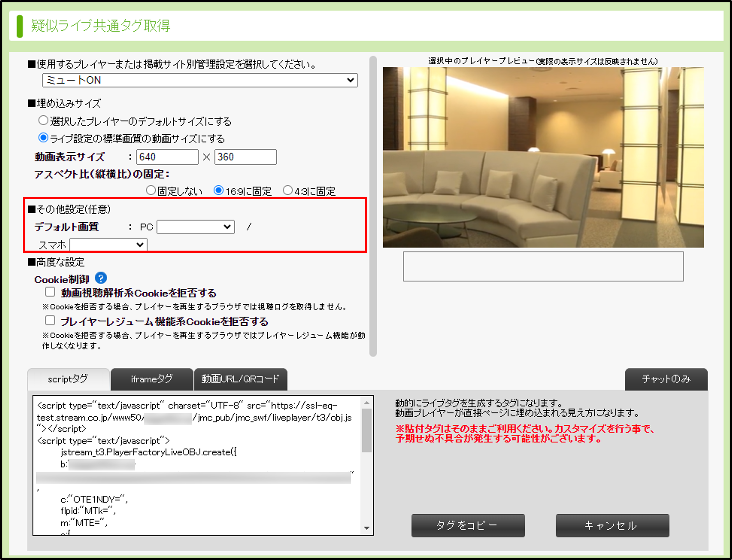Click the settings panel vertical scrollbar
The height and width of the screenshot is (560, 732).
tap(373, 207)
